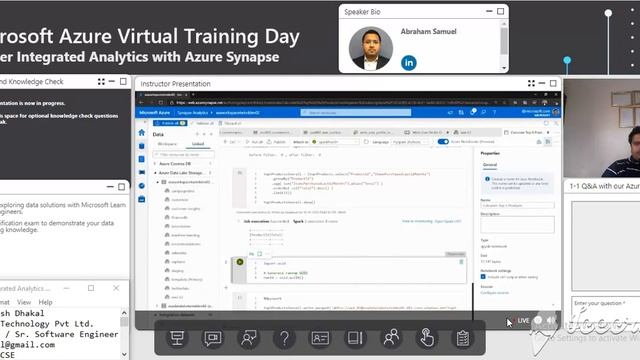Open the Integrate hub icon in sidebar
This screenshot has width=640, height=360.
click(142, 172)
